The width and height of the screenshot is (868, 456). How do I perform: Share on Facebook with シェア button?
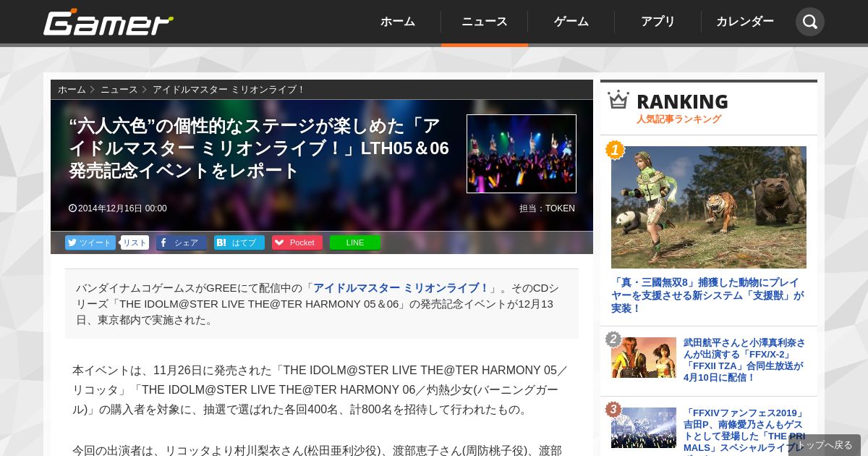click(x=182, y=242)
